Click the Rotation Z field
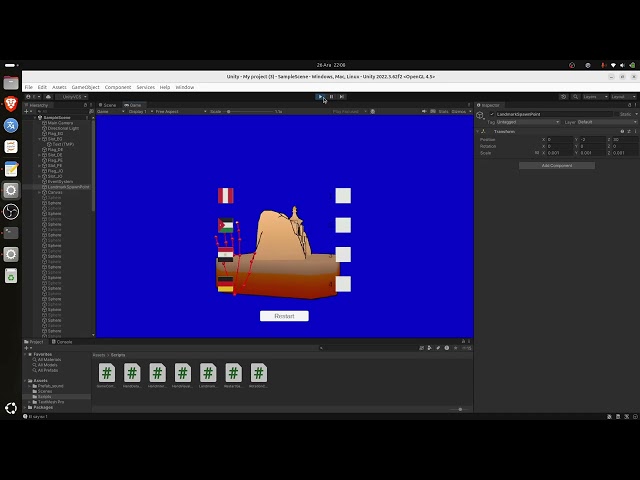The image size is (640, 480). coord(625,146)
